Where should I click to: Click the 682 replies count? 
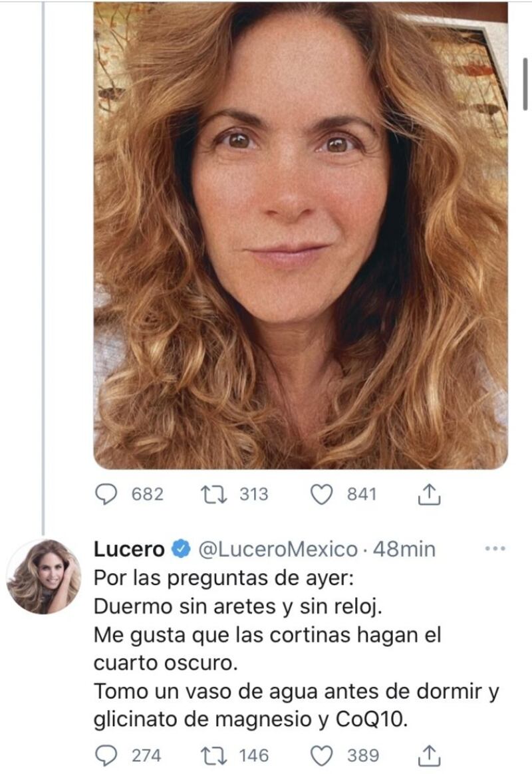pyautogui.click(x=147, y=494)
